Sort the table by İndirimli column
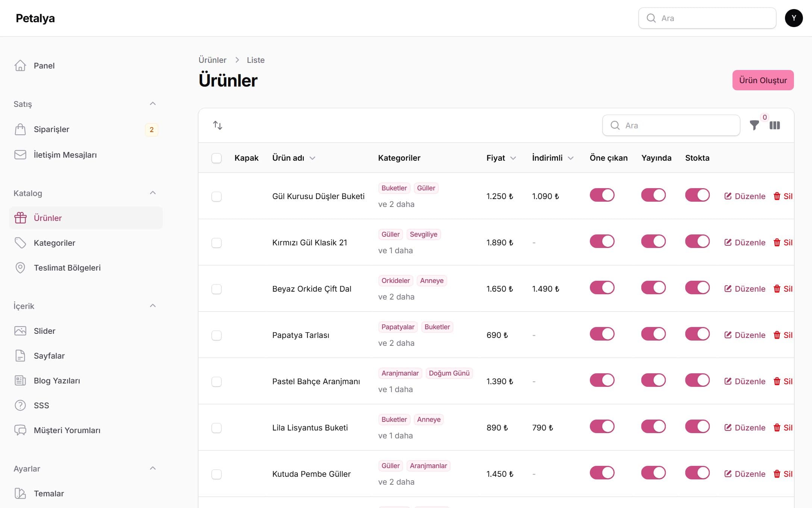 pyautogui.click(x=553, y=158)
